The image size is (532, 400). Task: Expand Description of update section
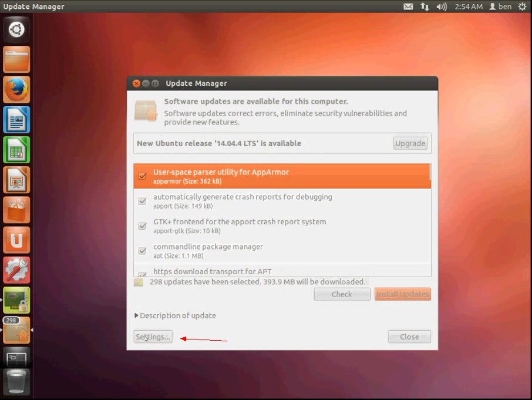(175, 315)
